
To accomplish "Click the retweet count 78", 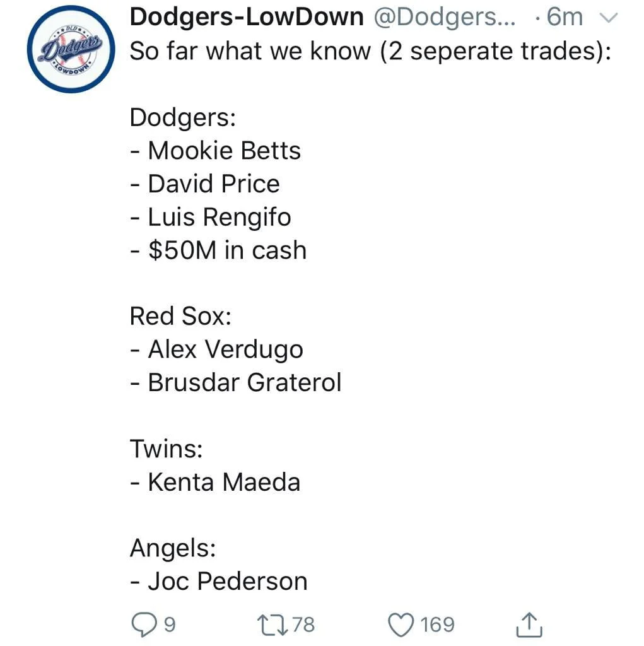I will coord(303,625).
